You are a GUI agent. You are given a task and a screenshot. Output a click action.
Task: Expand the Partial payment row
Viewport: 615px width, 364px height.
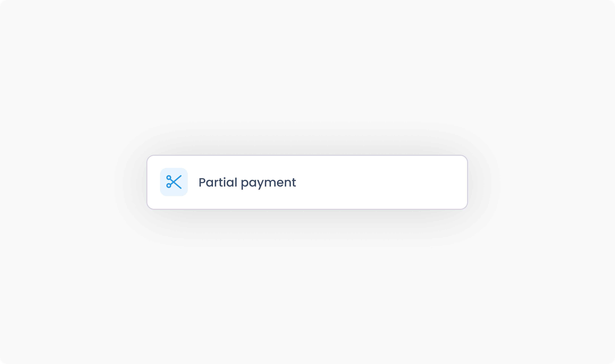[x=307, y=182]
